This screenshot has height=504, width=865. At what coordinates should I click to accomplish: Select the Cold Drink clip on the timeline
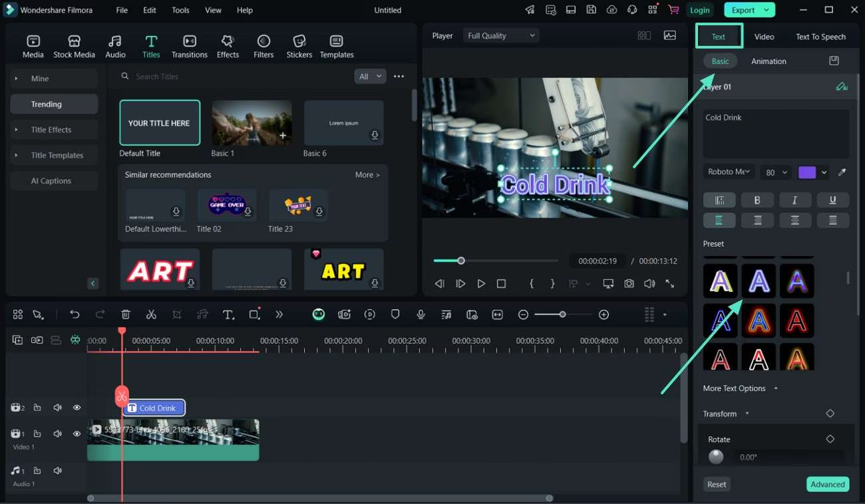[x=154, y=408]
